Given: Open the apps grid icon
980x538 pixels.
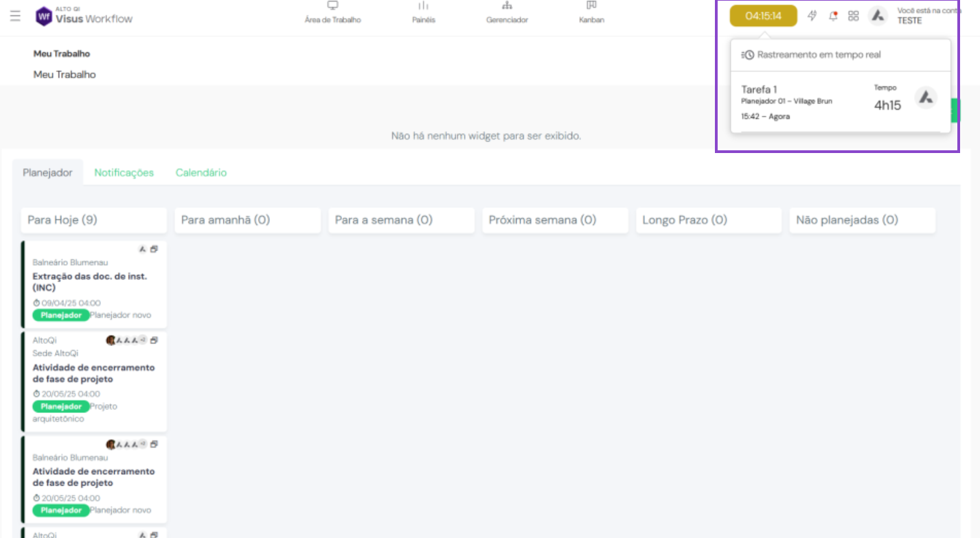Looking at the screenshot, I should (853, 16).
